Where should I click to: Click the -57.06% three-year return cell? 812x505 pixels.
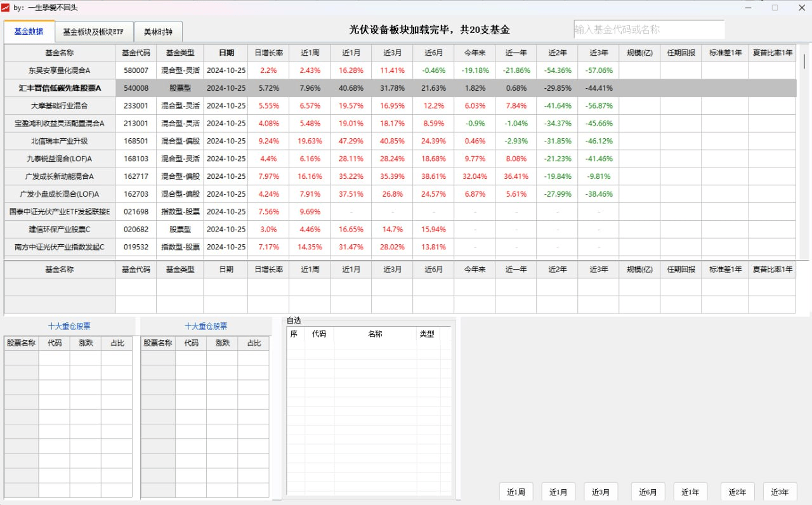[598, 70]
